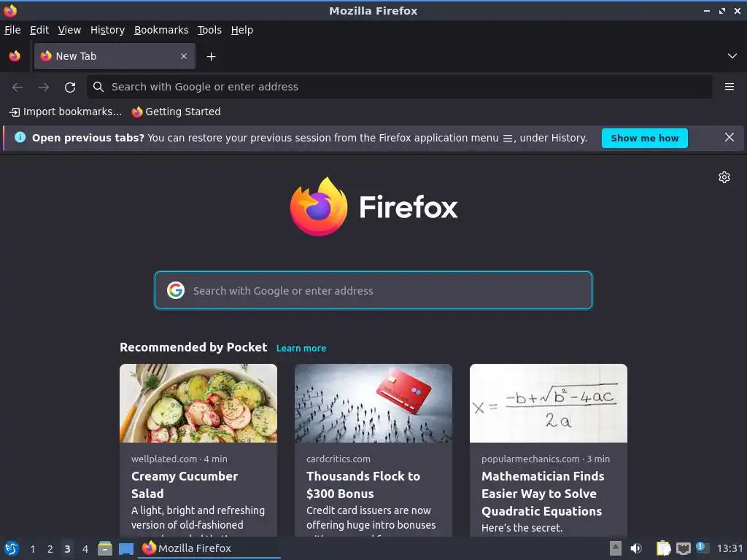Open Thousands Flock to $300 Bonus headline

(363, 485)
